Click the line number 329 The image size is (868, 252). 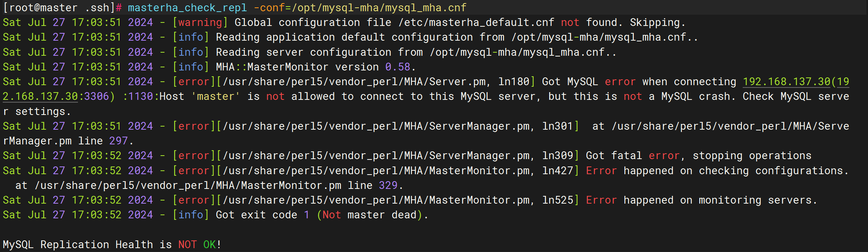[x=388, y=185]
